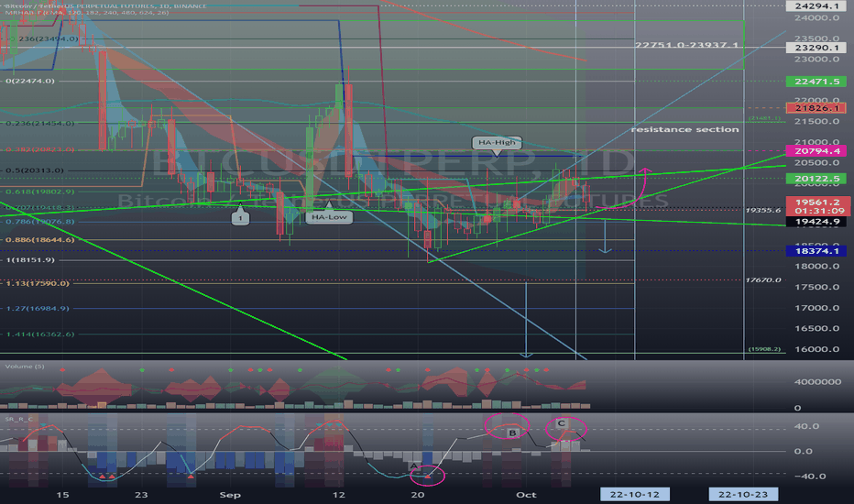This screenshot has width=854, height=504.
Task: Click the Volume (5) indicator title
Action: (x=25, y=367)
